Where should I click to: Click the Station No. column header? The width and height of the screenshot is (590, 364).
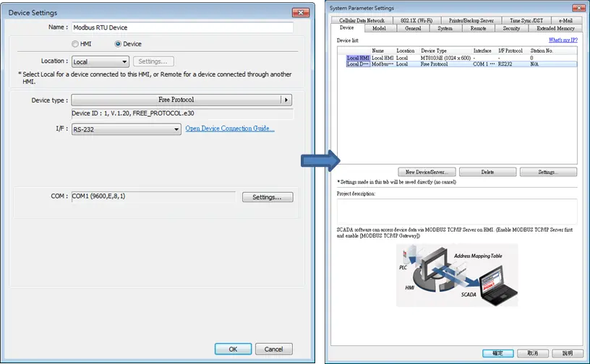point(542,51)
